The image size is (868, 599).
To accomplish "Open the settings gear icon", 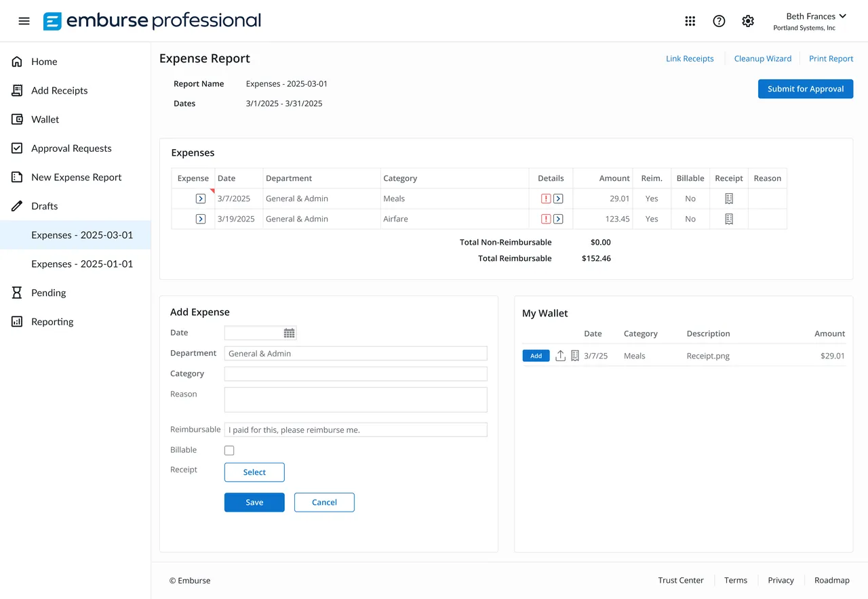I will tap(748, 21).
